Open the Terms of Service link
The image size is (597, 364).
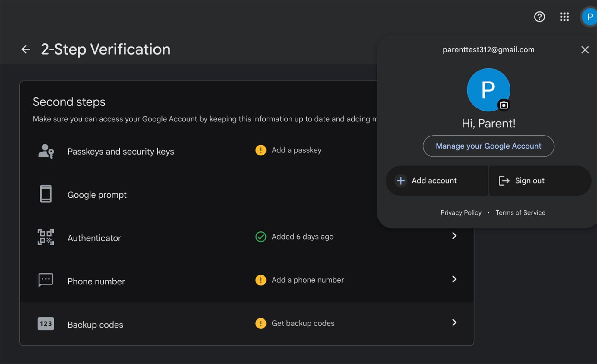(520, 213)
